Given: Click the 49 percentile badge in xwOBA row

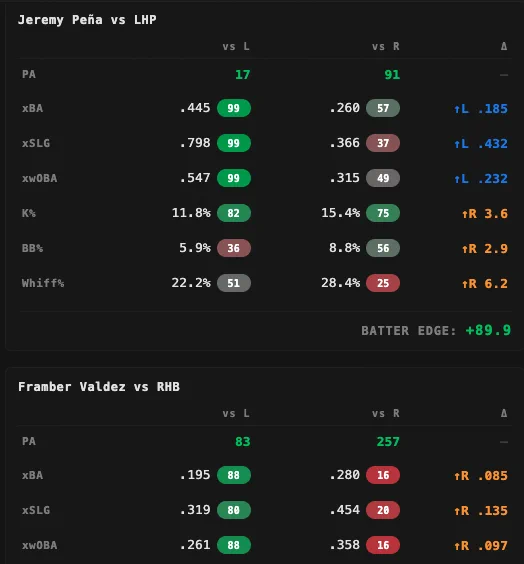Looking at the screenshot, I should tap(383, 178).
